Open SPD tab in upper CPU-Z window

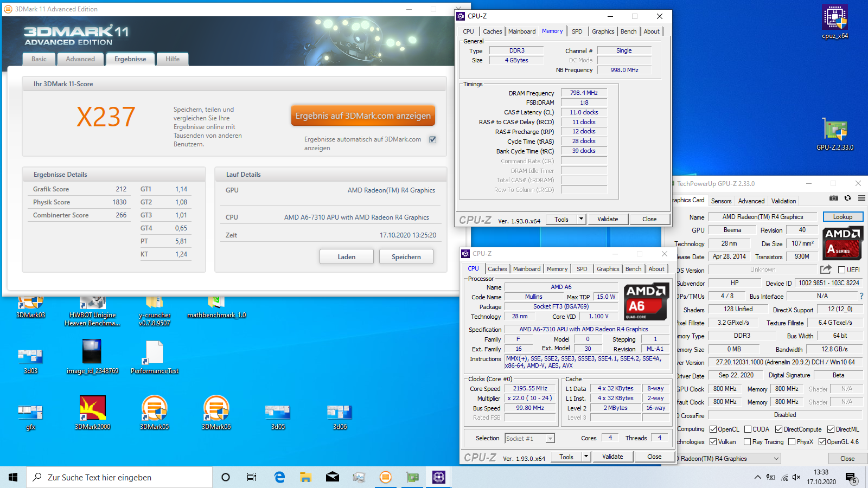577,31
